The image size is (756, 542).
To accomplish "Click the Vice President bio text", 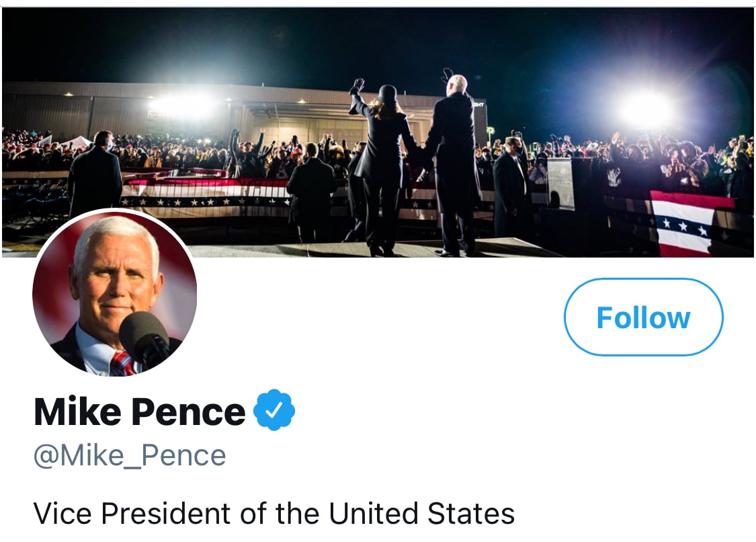I will (x=274, y=513).
